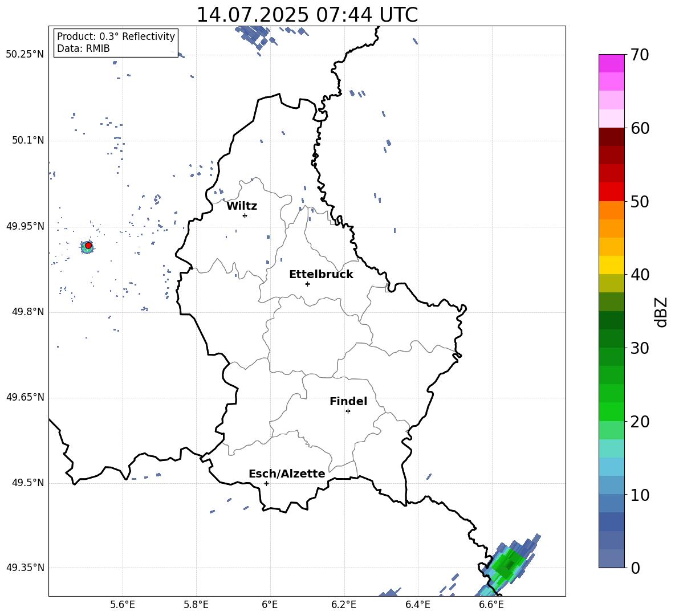Viewport: 675px width, 616px height.
Task: Click the slate-blue swatch just above 0
Action: [611, 558]
